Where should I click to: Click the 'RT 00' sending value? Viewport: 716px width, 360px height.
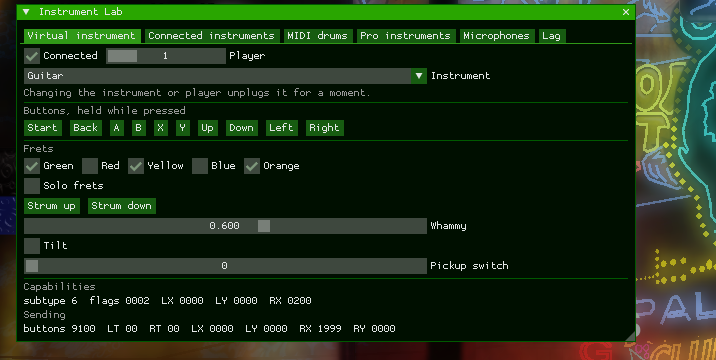164,328
